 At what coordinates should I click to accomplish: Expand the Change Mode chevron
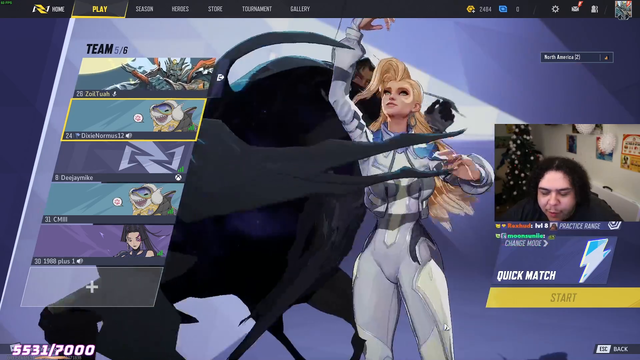click(x=545, y=243)
